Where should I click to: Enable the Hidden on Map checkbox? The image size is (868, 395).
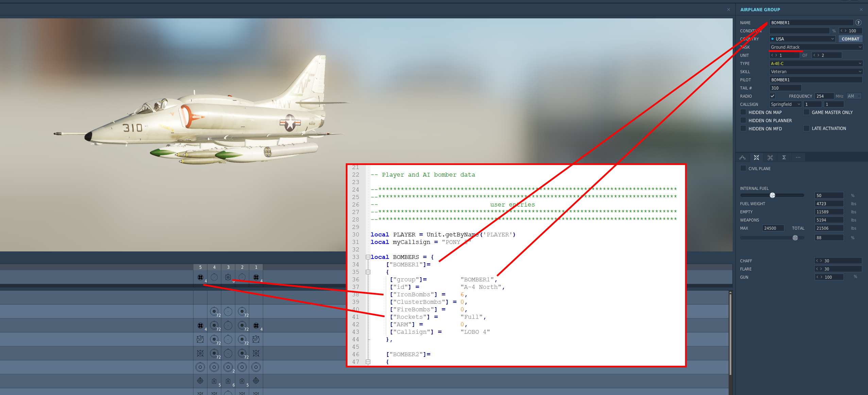743,112
